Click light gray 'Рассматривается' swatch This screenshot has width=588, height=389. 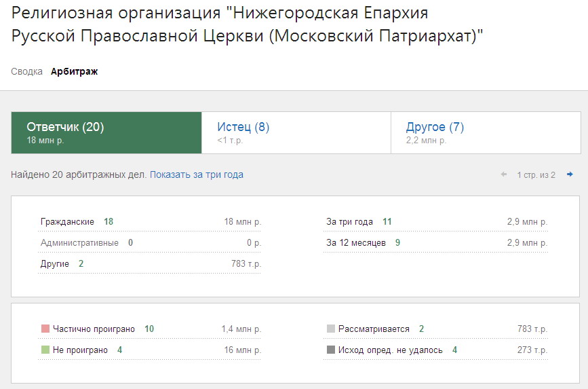click(x=331, y=329)
